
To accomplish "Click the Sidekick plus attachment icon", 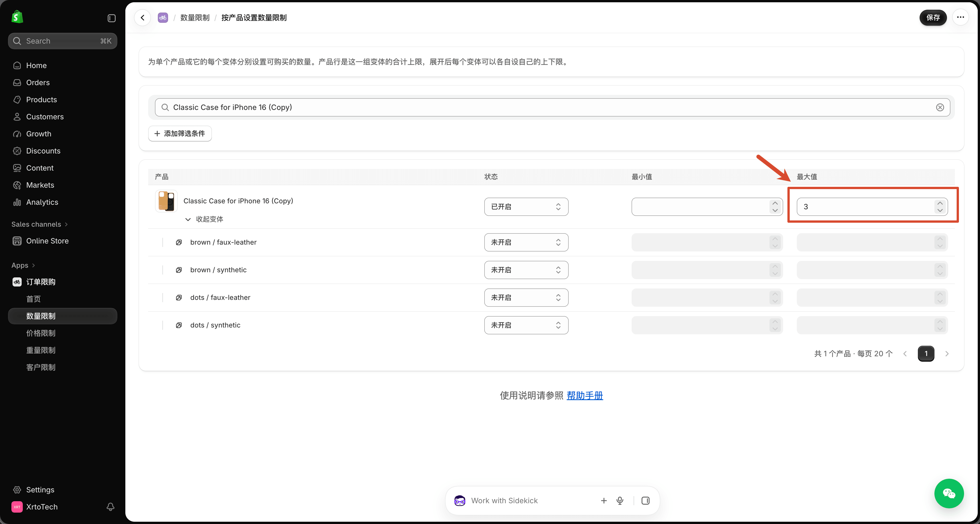I will [x=604, y=500].
